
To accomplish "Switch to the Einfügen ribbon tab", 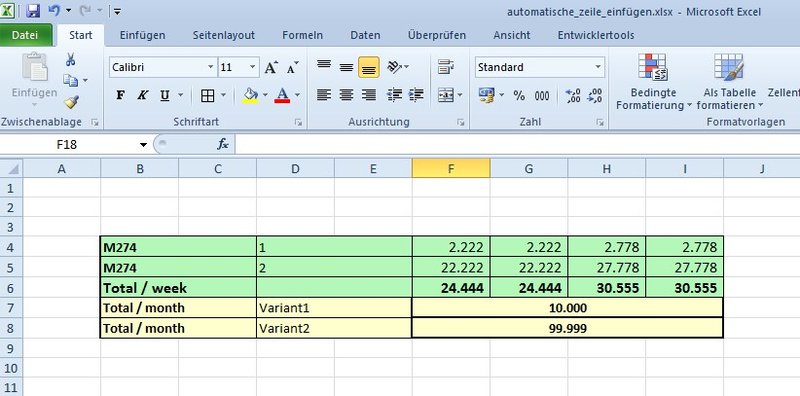I will [142, 35].
